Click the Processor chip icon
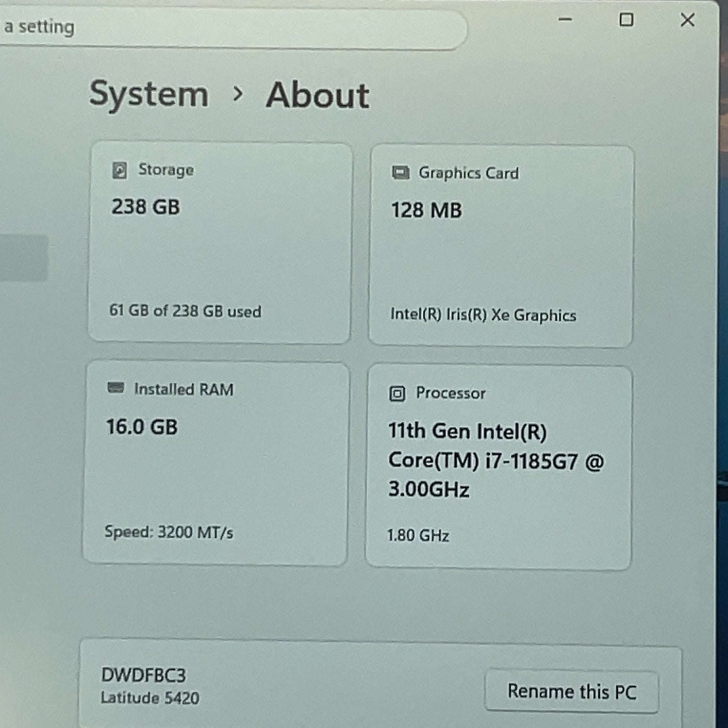728x728 pixels. pos(397,394)
